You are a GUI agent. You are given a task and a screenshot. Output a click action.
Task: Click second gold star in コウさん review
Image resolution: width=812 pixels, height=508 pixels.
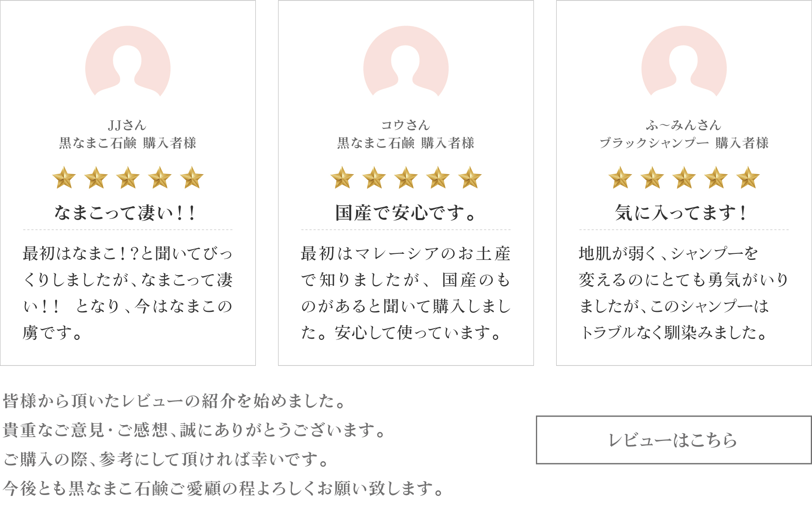click(374, 177)
